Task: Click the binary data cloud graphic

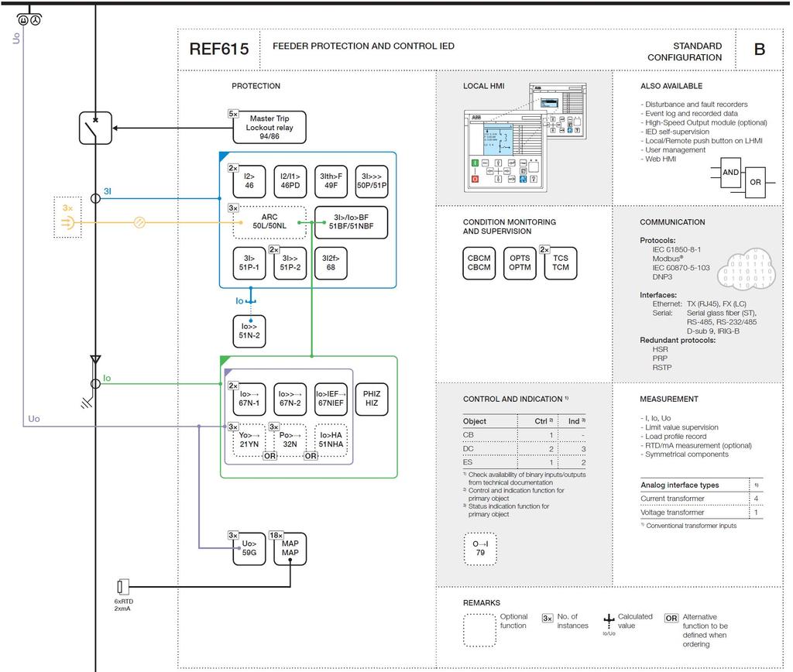Action: [x=747, y=269]
